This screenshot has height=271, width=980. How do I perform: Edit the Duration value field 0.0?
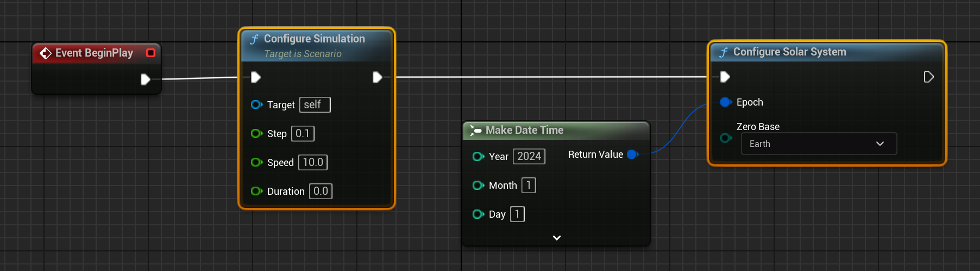(321, 191)
